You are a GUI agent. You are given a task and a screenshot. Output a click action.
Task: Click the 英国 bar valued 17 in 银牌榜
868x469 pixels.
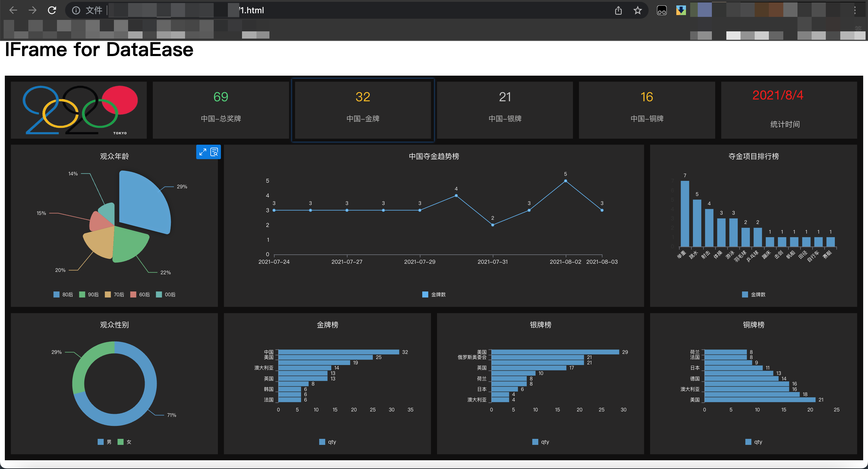click(x=529, y=368)
